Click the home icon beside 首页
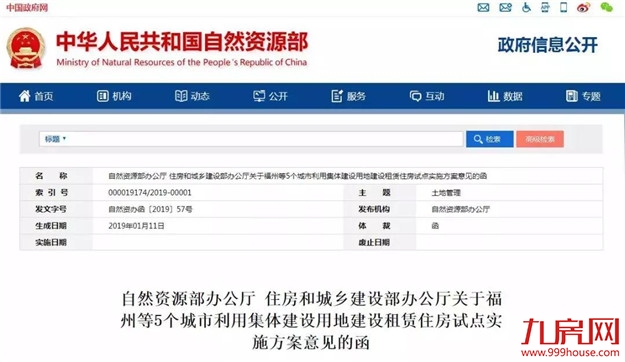The image size is (625, 362). pos(25,96)
